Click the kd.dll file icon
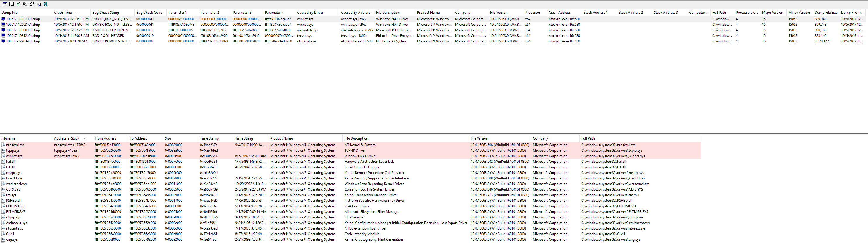This screenshot has height=243, width=868. pos(4,167)
